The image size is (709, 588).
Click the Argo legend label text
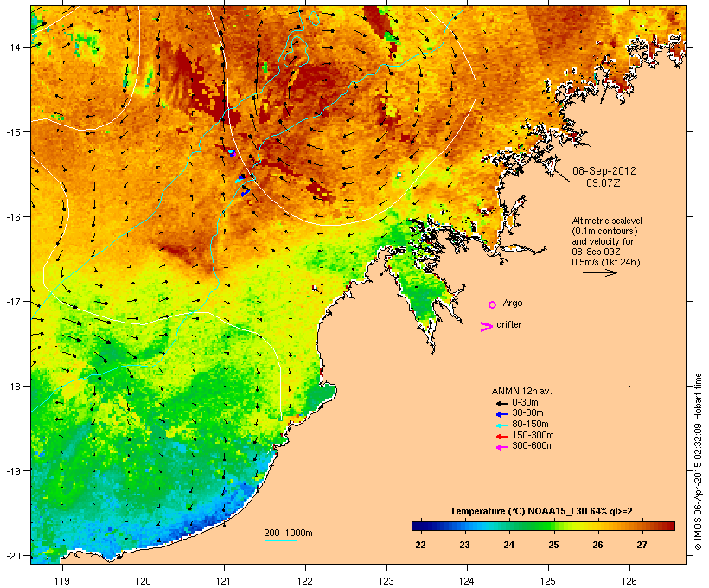tap(513, 303)
